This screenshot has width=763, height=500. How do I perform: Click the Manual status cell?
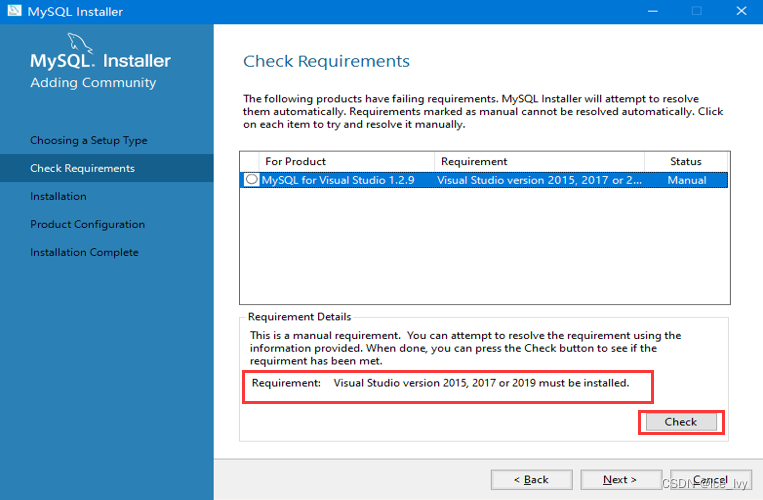pos(687,180)
